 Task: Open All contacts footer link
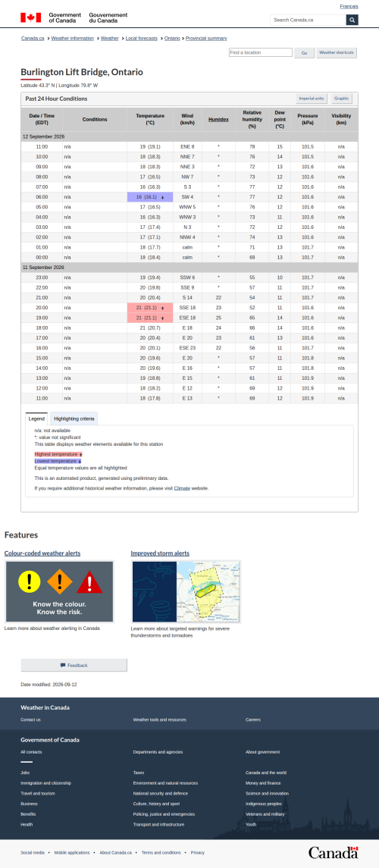(31, 752)
